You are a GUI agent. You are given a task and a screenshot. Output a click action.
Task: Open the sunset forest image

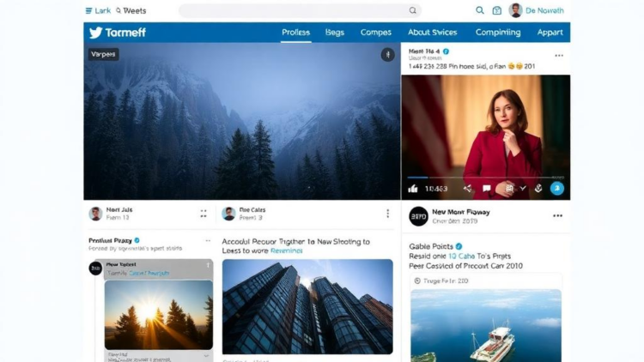[x=159, y=315]
